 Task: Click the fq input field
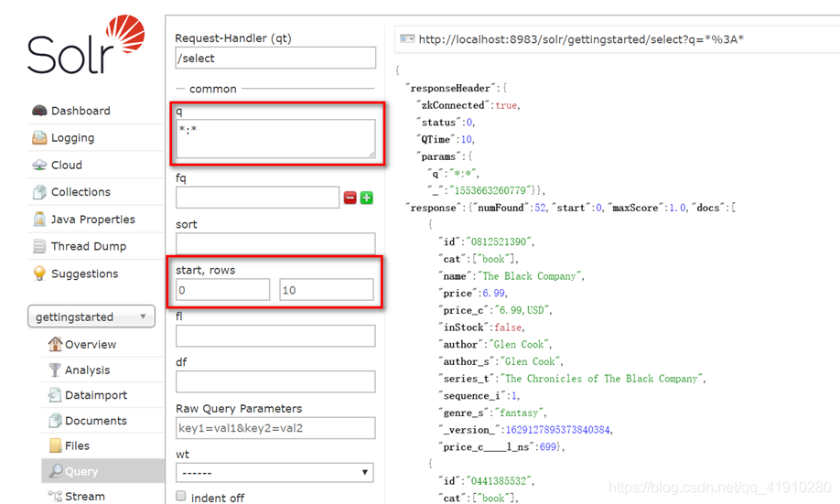(258, 198)
